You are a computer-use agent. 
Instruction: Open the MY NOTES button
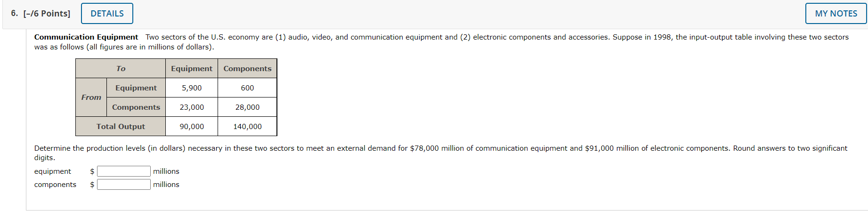tap(836, 13)
